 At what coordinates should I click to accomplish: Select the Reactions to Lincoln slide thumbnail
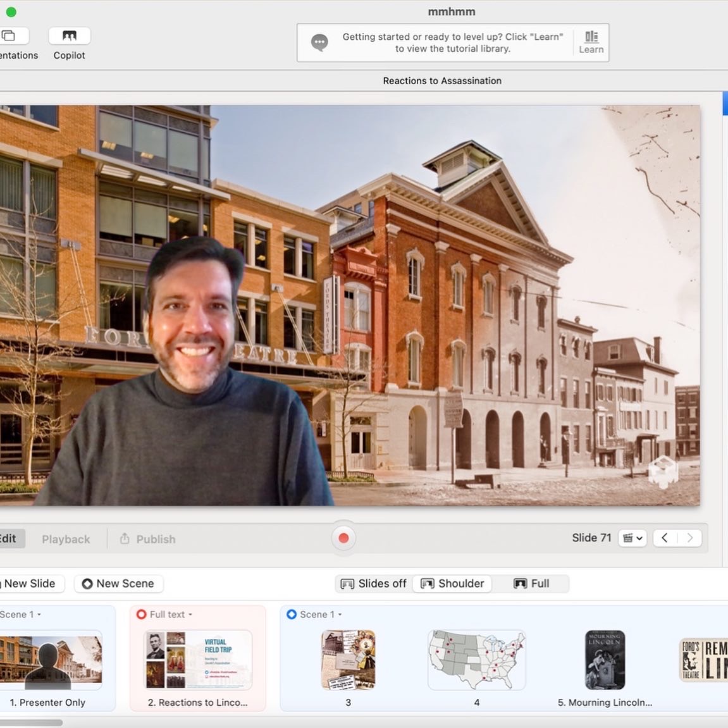(198, 660)
